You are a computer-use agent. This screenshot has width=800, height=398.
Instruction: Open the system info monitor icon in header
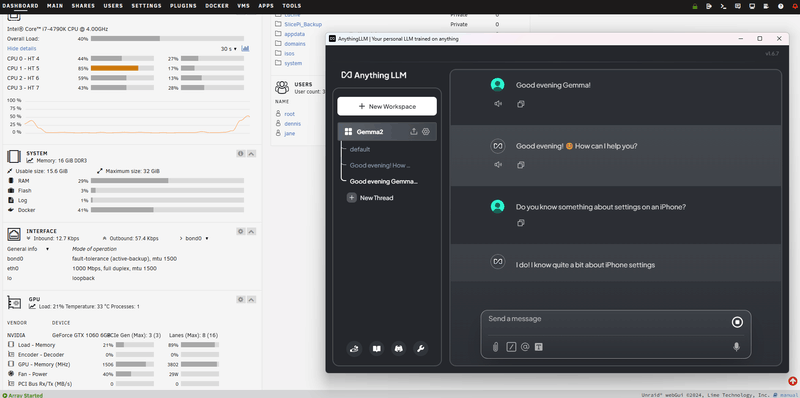tap(752, 6)
